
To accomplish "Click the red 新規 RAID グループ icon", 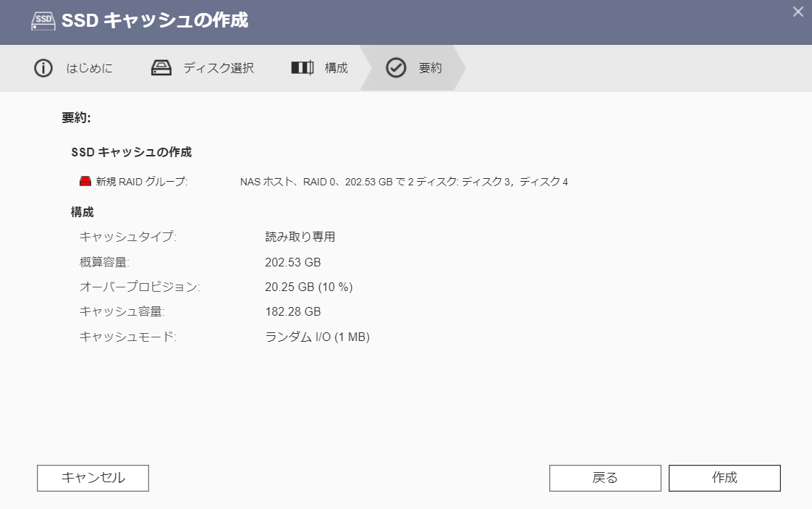I will pos(85,181).
